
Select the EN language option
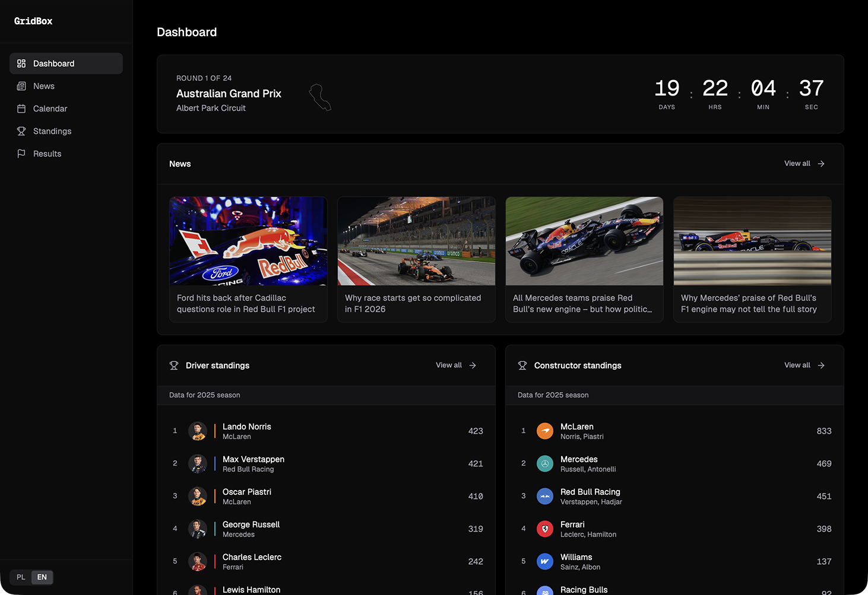click(x=42, y=577)
